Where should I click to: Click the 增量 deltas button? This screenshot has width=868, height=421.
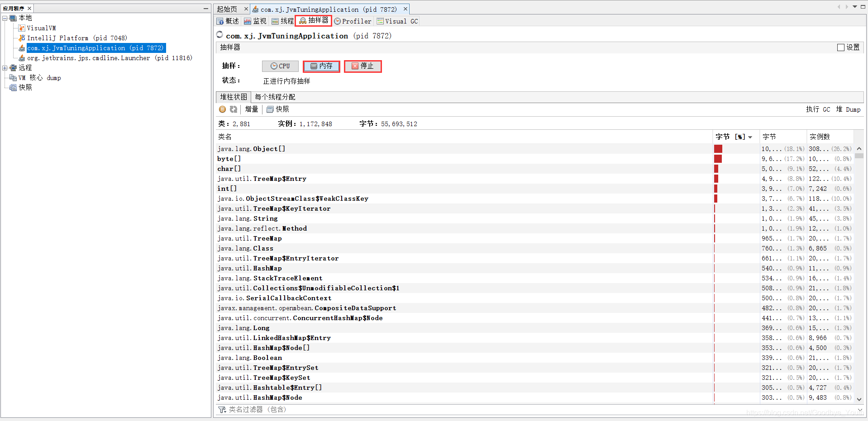pos(252,109)
